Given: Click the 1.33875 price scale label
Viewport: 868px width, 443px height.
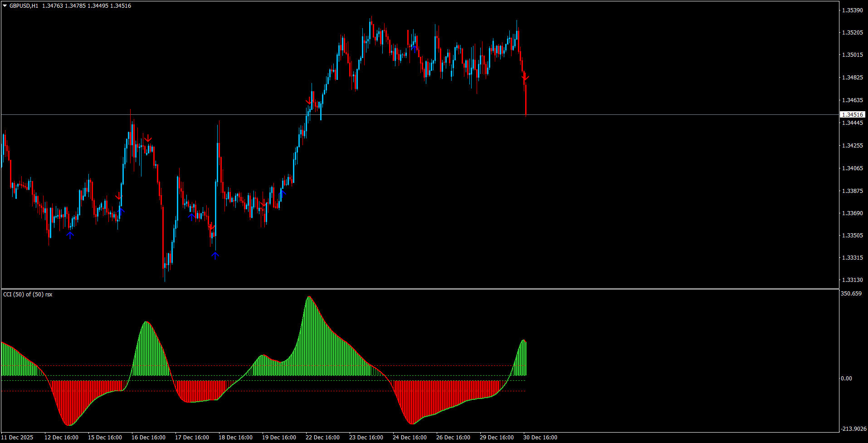Looking at the screenshot, I should point(853,191).
